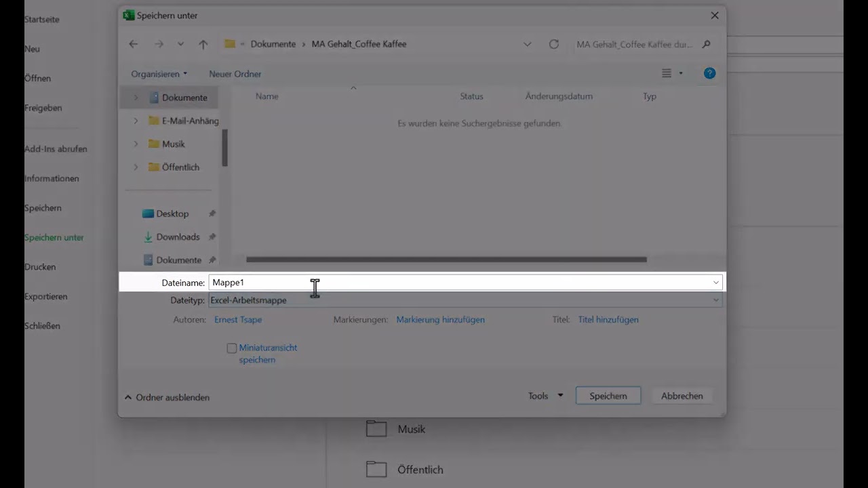This screenshot has height=488, width=868.
Task: Select Informationen in backstage menu
Action: 52,178
